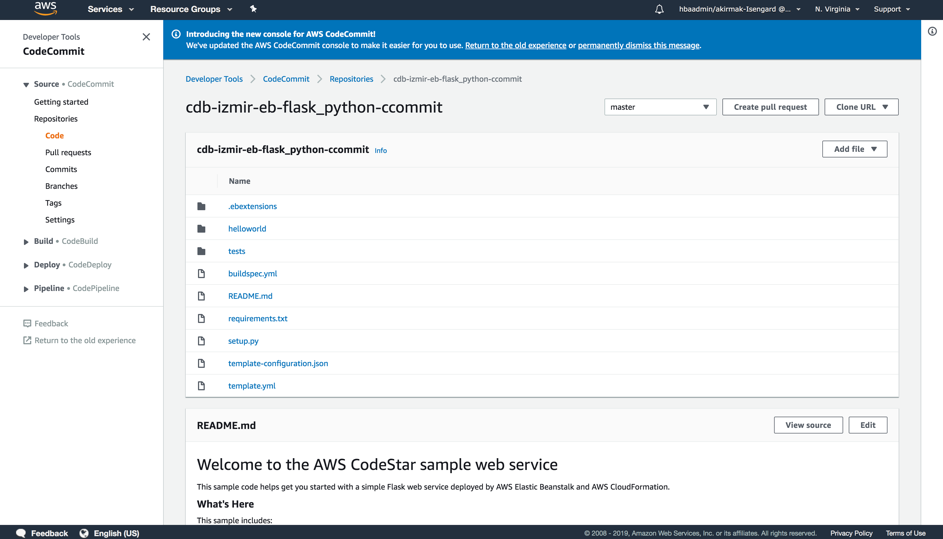943x539 pixels.
Task: Select Getting started in the sidebar
Action: (61, 102)
